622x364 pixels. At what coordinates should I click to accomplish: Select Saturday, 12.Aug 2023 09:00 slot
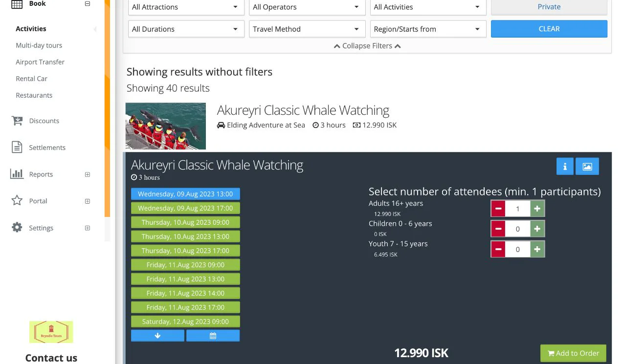[x=185, y=321]
